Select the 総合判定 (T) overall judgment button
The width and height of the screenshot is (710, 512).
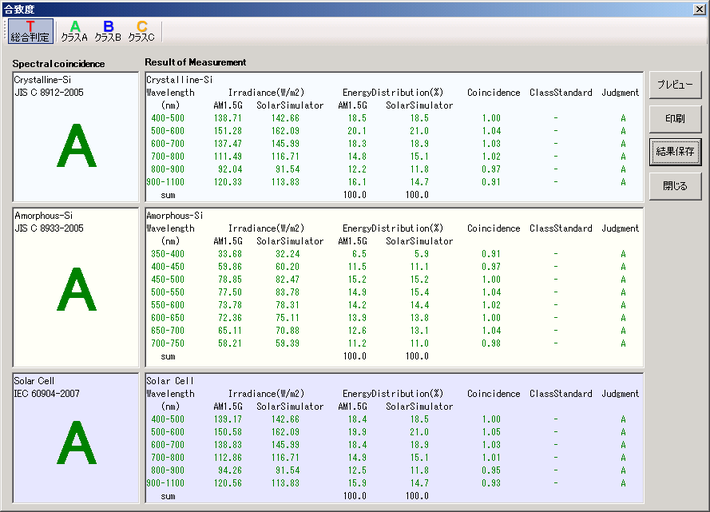[30, 31]
